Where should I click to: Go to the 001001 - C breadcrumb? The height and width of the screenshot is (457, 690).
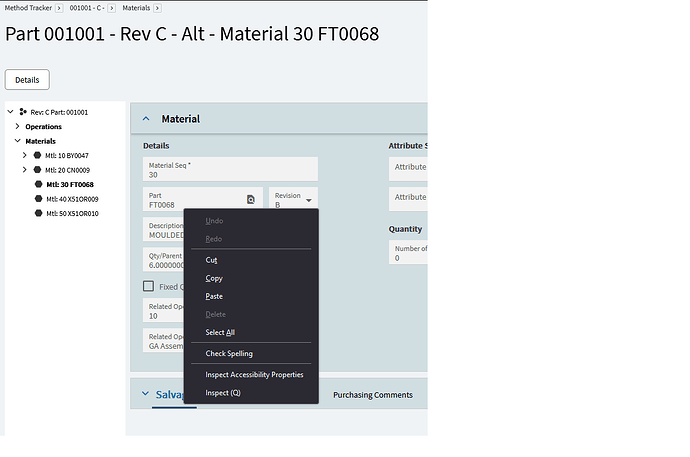coord(87,8)
